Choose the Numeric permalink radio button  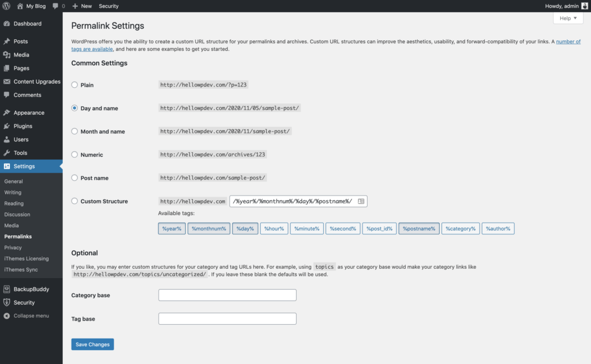tap(74, 155)
